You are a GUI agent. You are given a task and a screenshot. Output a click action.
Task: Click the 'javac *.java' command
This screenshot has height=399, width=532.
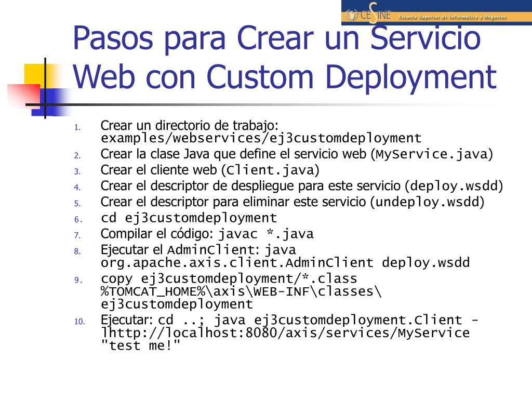tap(265, 234)
